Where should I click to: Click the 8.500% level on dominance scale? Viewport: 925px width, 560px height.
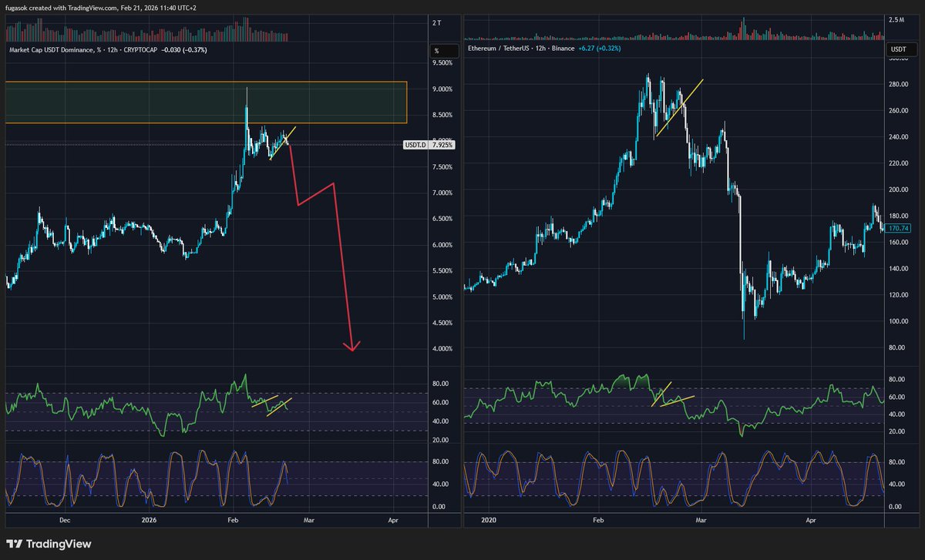(443, 116)
